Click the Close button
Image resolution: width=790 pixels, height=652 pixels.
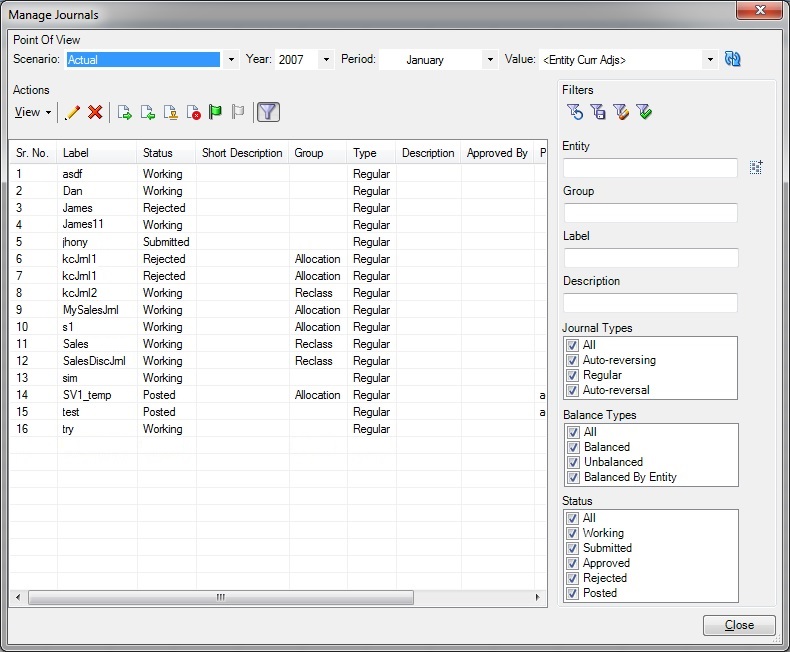739,625
